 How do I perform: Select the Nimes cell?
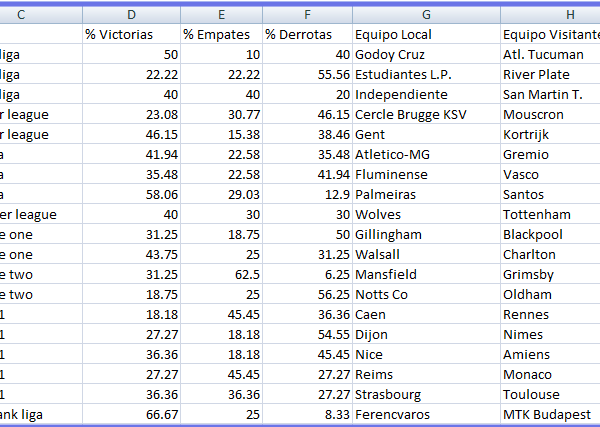coord(550,334)
